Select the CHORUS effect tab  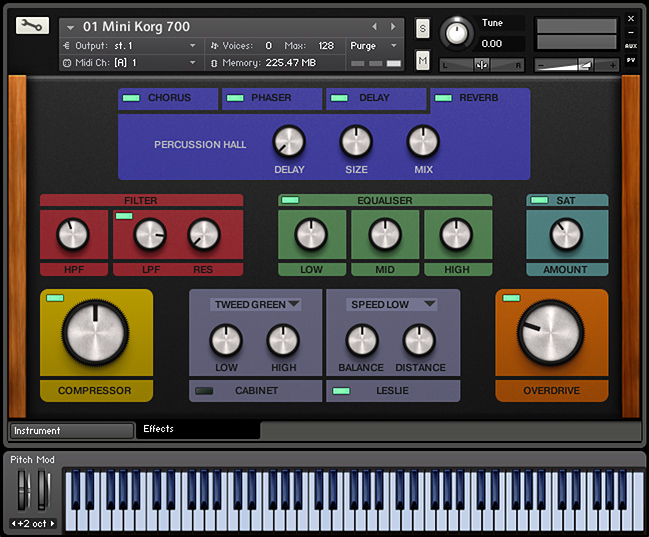pyautogui.click(x=168, y=99)
